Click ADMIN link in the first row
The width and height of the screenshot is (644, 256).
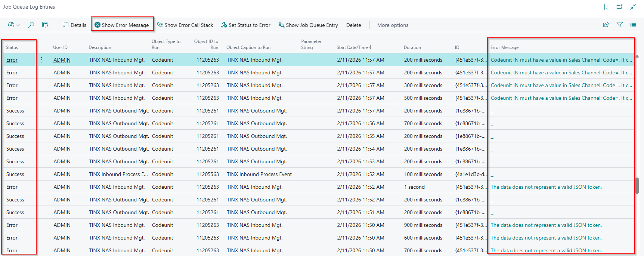[62, 60]
